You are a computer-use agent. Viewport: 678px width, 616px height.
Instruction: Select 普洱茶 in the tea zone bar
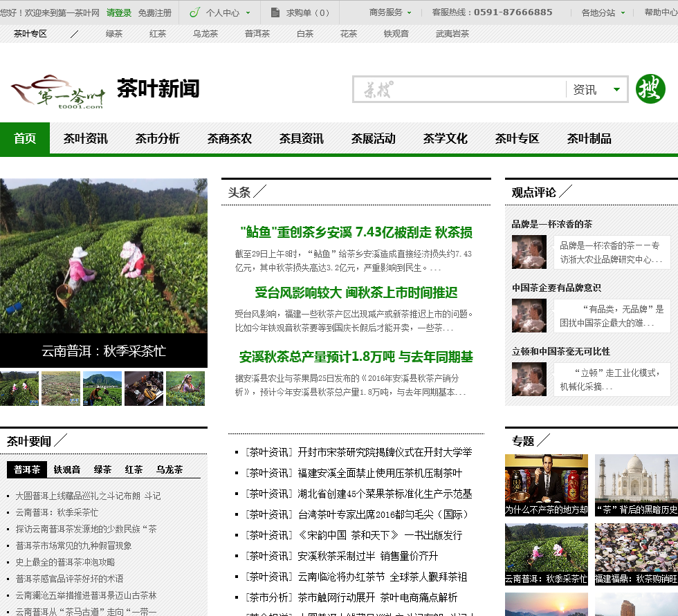[257, 34]
